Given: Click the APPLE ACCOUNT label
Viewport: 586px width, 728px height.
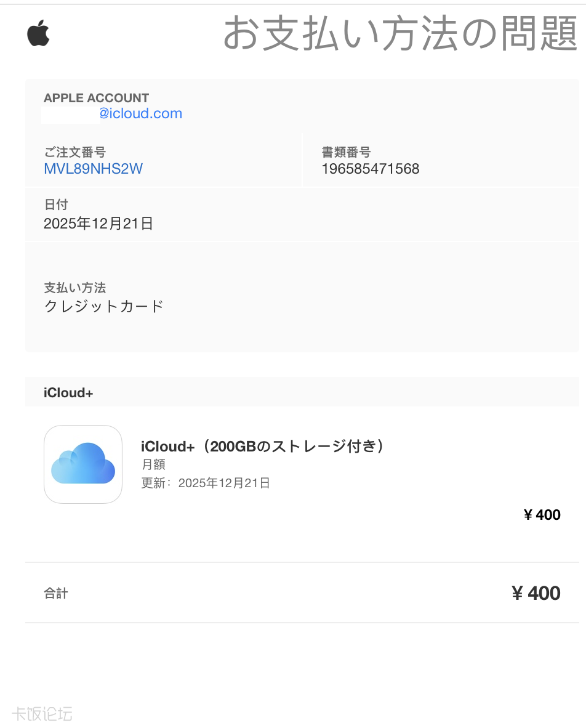Looking at the screenshot, I should pos(96,98).
